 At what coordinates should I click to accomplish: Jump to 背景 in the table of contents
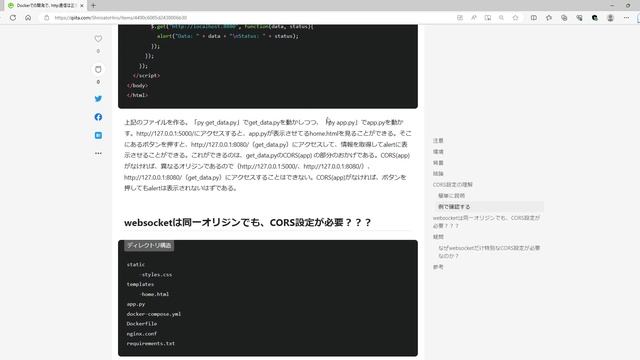coord(438,162)
